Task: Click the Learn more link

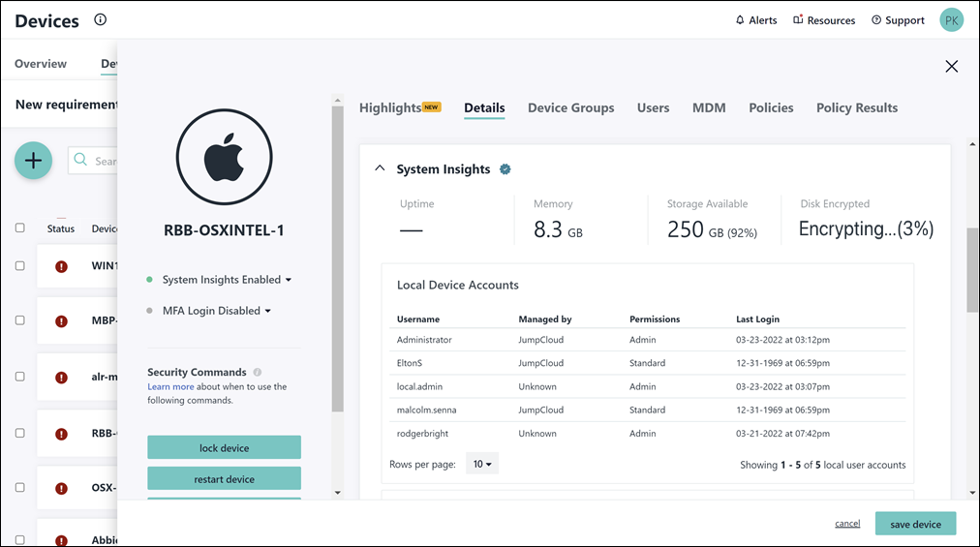Action: [170, 386]
